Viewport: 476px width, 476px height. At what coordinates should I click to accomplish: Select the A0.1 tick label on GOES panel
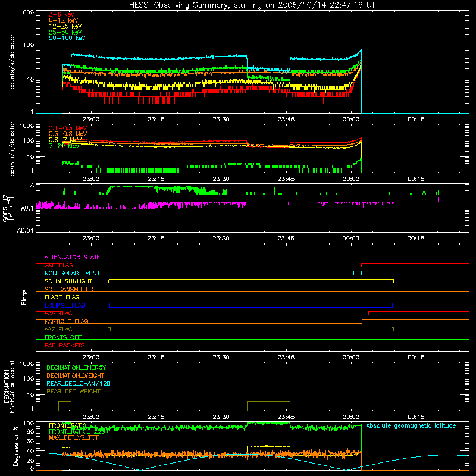[x=27, y=208]
